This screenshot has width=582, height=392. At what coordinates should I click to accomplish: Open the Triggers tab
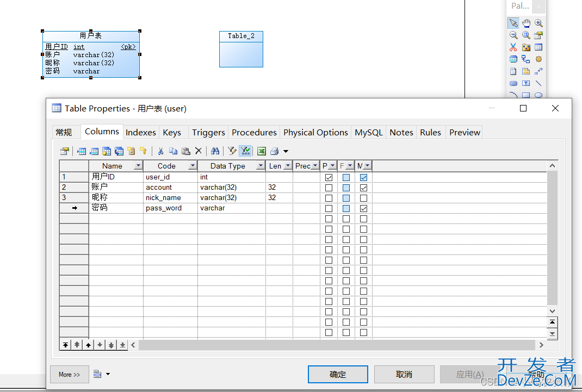208,133
